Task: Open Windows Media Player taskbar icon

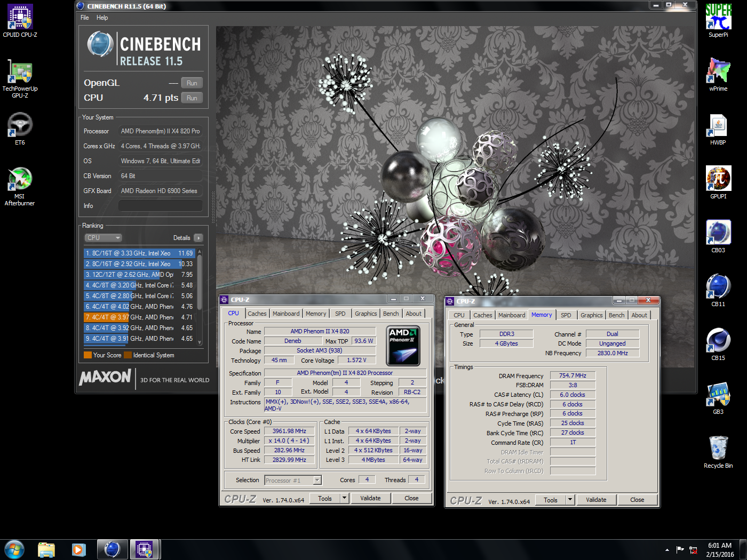Action: (x=79, y=549)
